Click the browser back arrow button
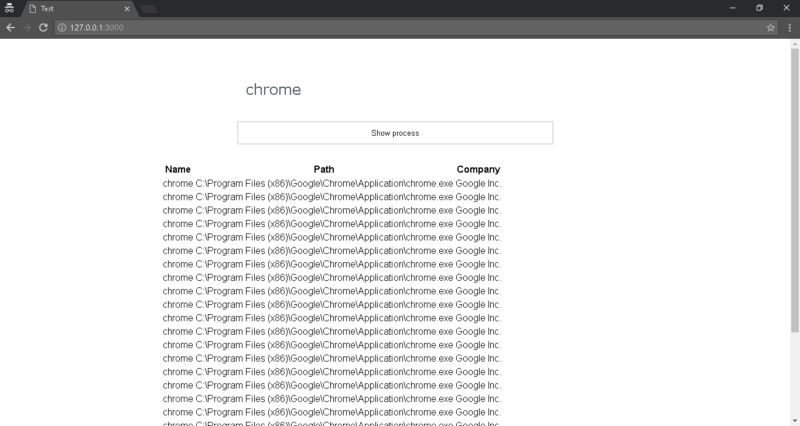The width and height of the screenshot is (800, 426). coord(10,27)
